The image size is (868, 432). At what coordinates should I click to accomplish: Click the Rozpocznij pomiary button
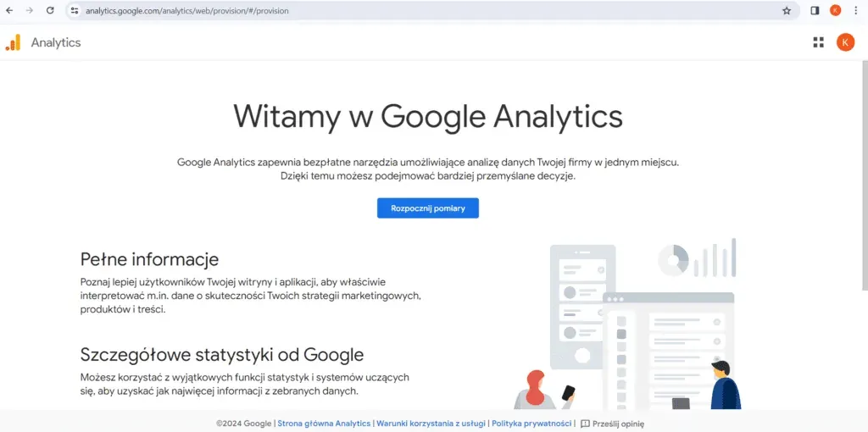[428, 208]
